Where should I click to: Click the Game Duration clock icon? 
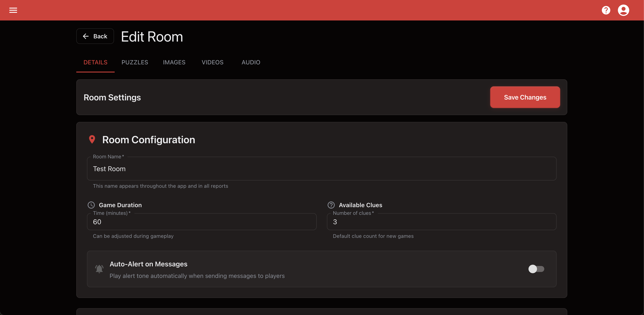tap(91, 205)
